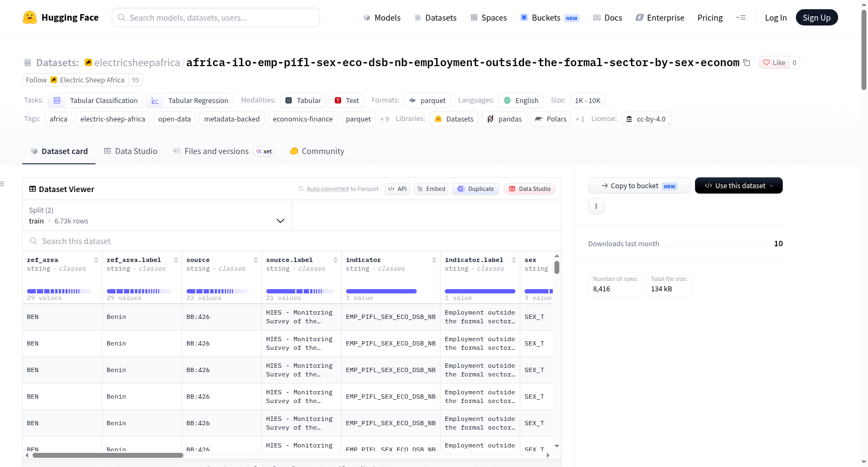Open the Files and versions tab
The width and height of the screenshot is (868, 467).
(224, 151)
